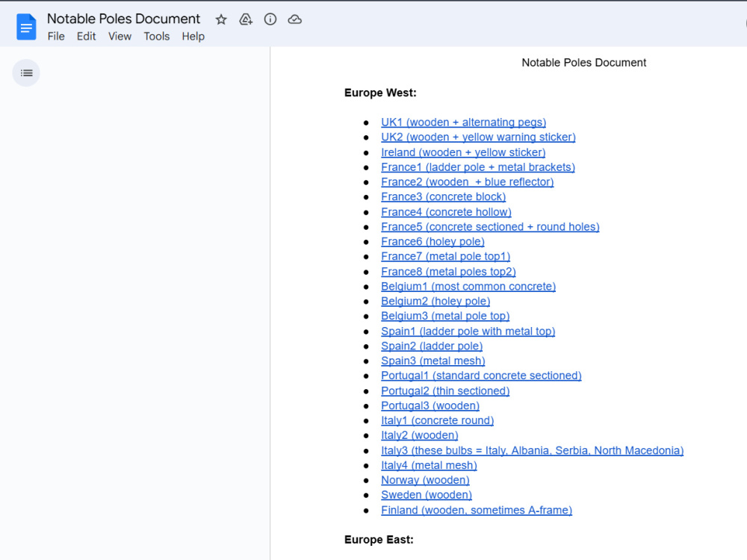
Task: Open Belgium1 most common concrete link
Action: (468, 286)
